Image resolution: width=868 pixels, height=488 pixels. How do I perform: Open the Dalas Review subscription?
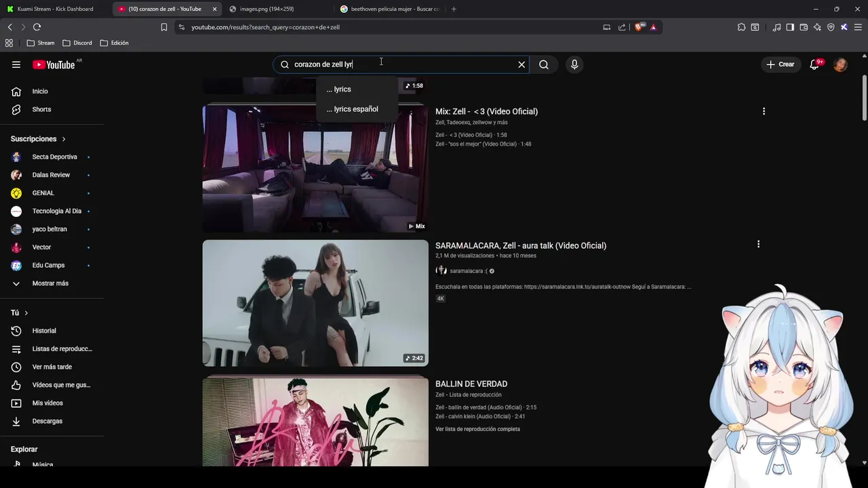point(52,175)
